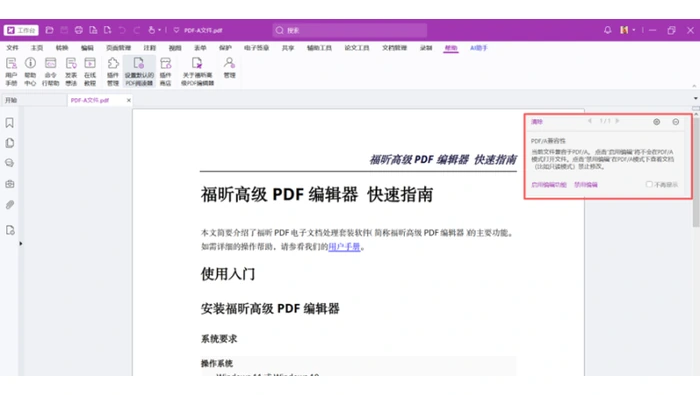This screenshot has height=395, width=700.
Task: Switch to the 录制 ribbon tab
Action: [426, 48]
